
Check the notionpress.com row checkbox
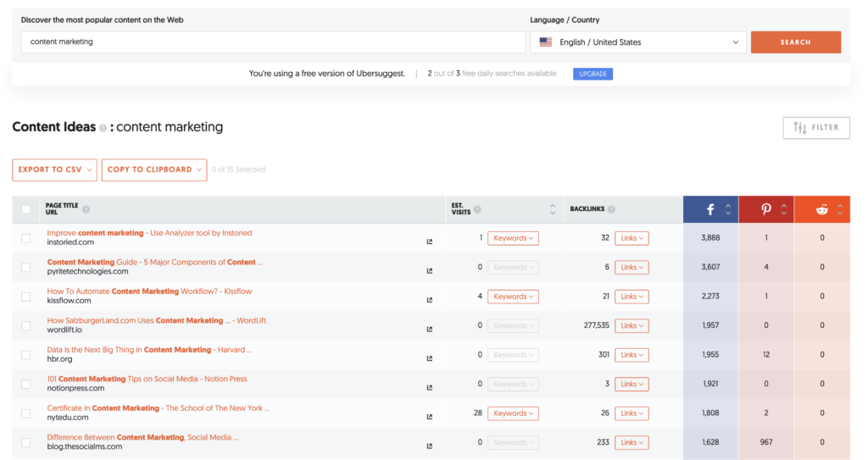(26, 384)
